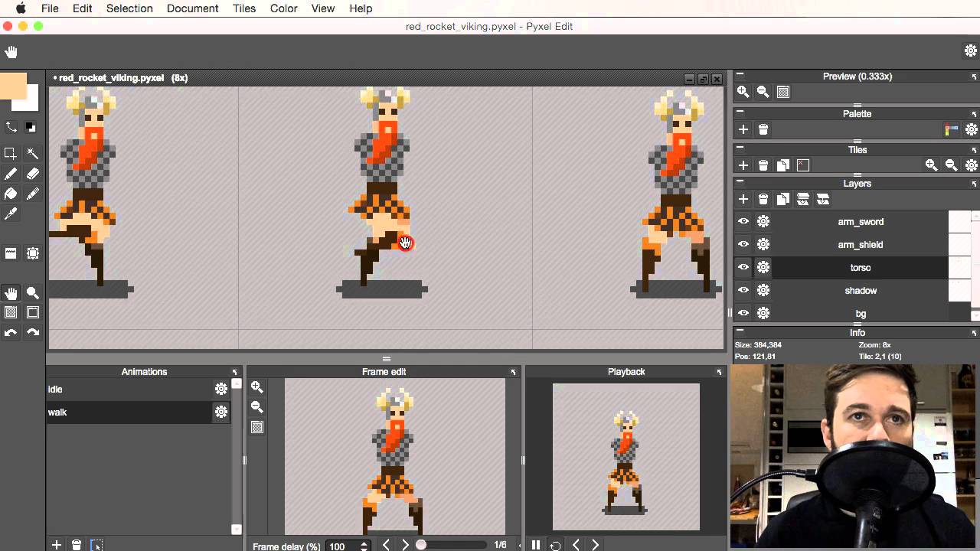Click the undo arrow in toolbox
Screen dimensions: 980x551
point(11,332)
